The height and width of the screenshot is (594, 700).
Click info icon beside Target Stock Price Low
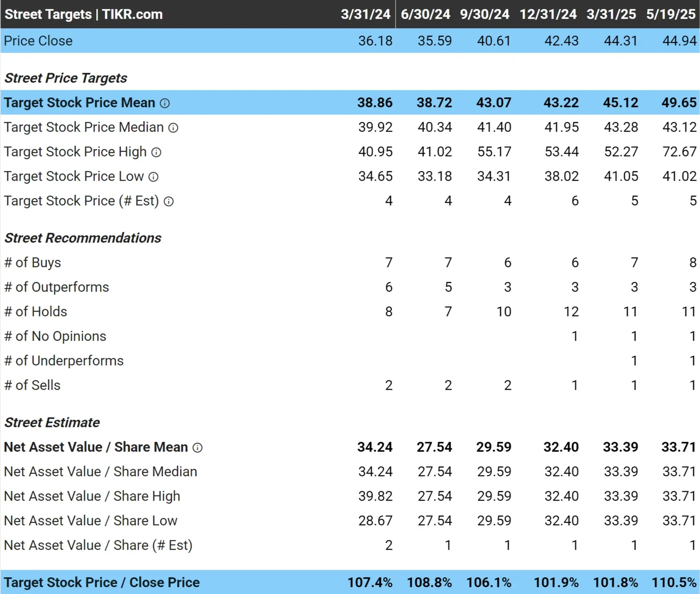pyautogui.click(x=153, y=177)
